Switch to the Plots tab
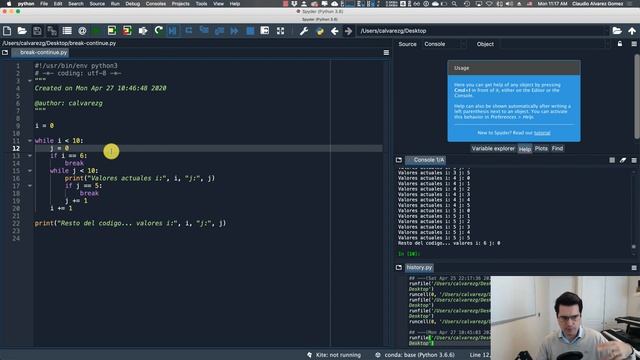The image size is (640, 360). pos(541,149)
